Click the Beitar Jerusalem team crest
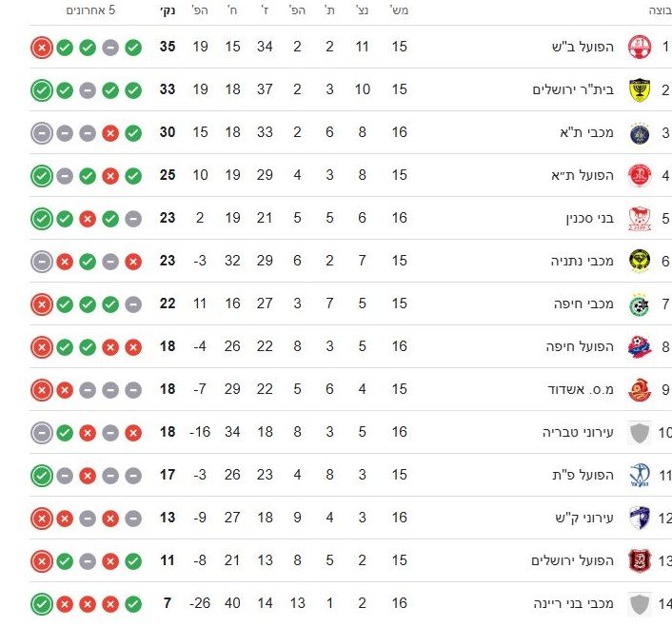This screenshot has height=627, width=672. (x=637, y=89)
